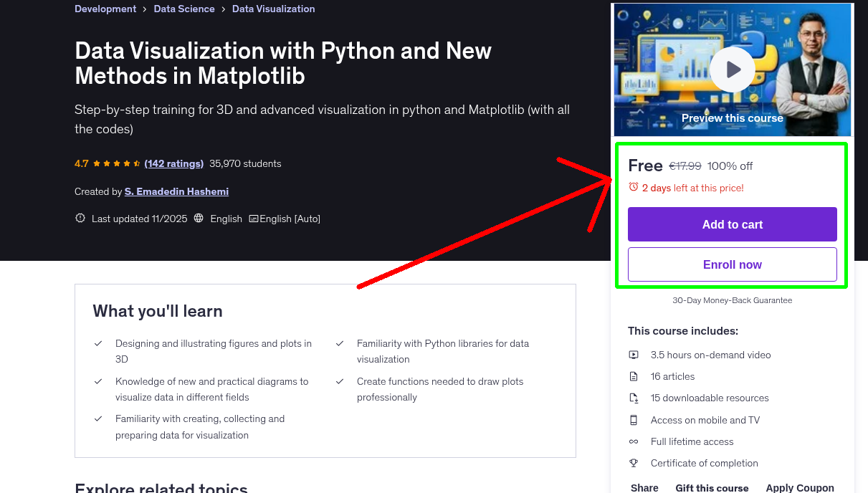Open the 142 ratings link

pyautogui.click(x=173, y=163)
